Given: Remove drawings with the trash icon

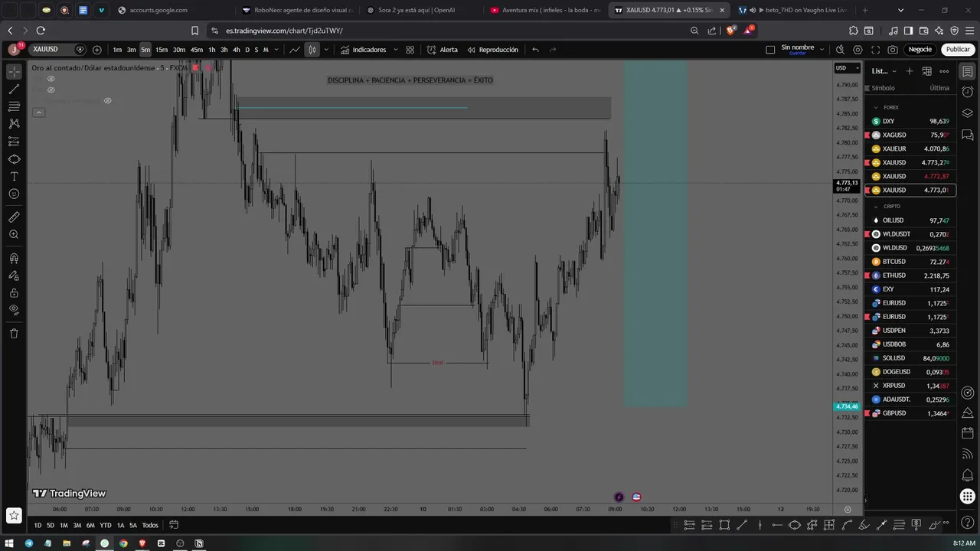Looking at the screenshot, I should (14, 333).
